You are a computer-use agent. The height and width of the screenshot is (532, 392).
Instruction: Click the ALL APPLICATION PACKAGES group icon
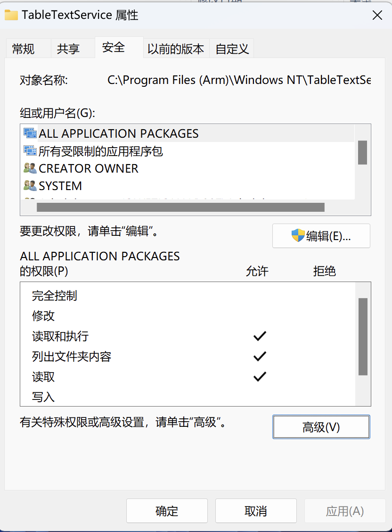click(x=30, y=133)
